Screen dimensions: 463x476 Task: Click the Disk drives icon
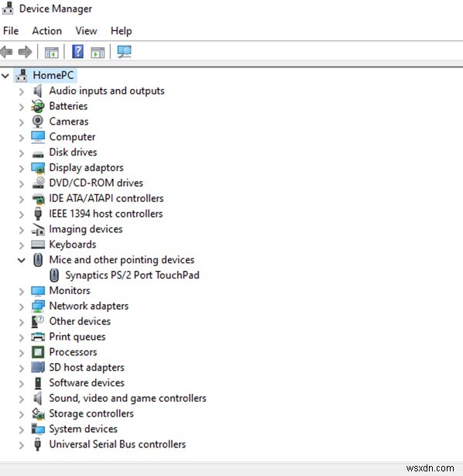38,154
